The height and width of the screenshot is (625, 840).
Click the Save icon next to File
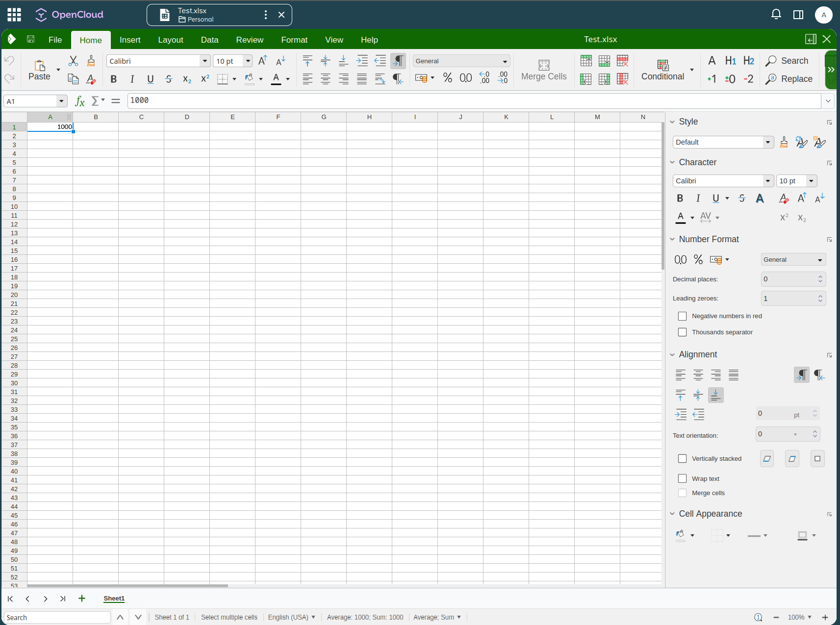coord(30,39)
